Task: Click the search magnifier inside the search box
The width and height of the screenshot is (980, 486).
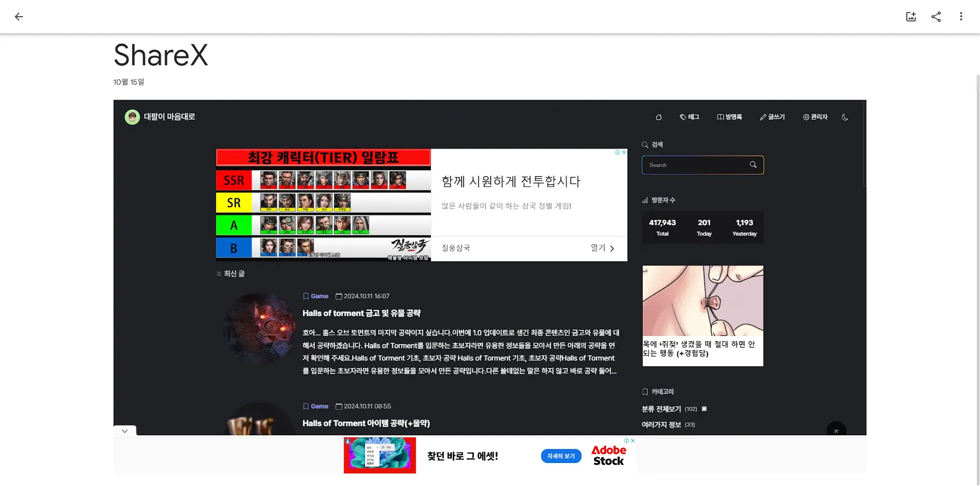Action: click(x=753, y=165)
